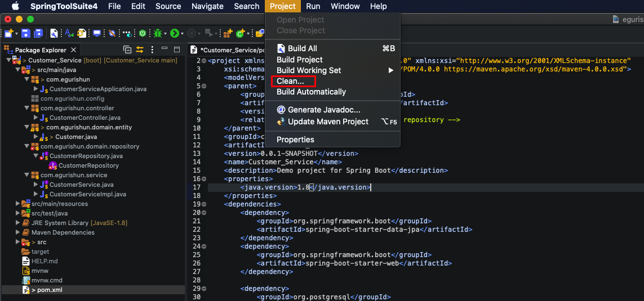Choose Properties in Project menu

click(295, 140)
